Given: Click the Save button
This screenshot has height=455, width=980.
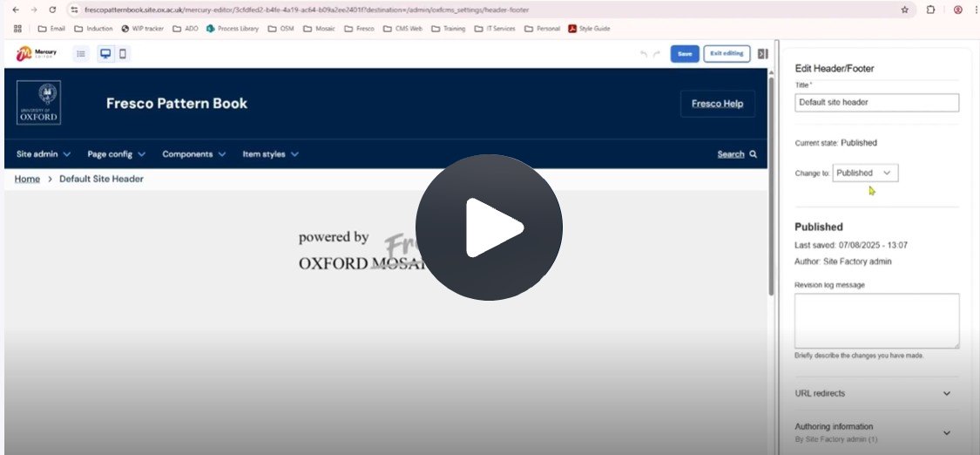Looking at the screenshot, I should click(685, 54).
